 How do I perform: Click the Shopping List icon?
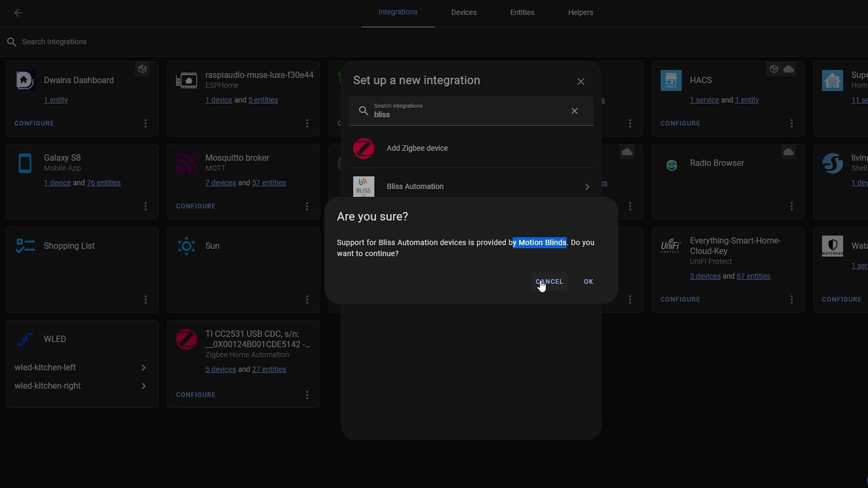click(x=25, y=246)
